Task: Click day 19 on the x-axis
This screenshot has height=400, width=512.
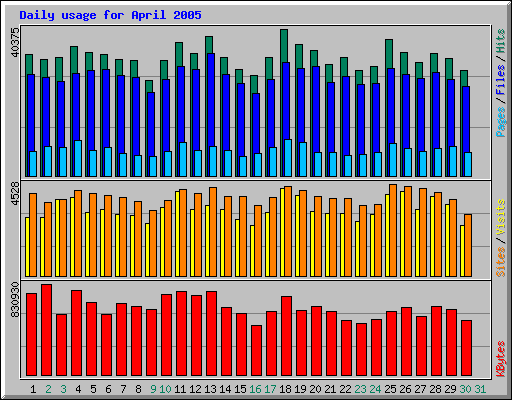Action: point(300,389)
